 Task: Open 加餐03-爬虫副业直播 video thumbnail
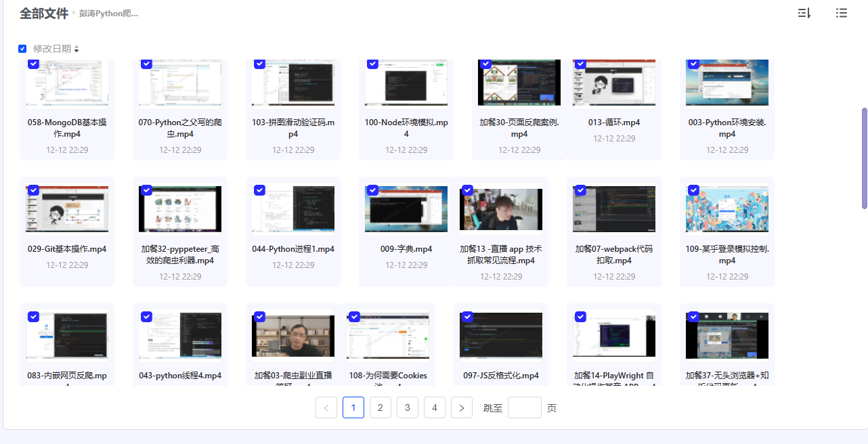pyautogui.click(x=293, y=335)
